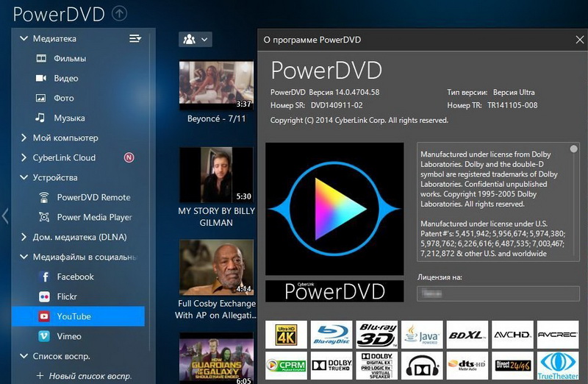Click the Blu-ray Disc logo
588x384 pixels.
click(331, 335)
